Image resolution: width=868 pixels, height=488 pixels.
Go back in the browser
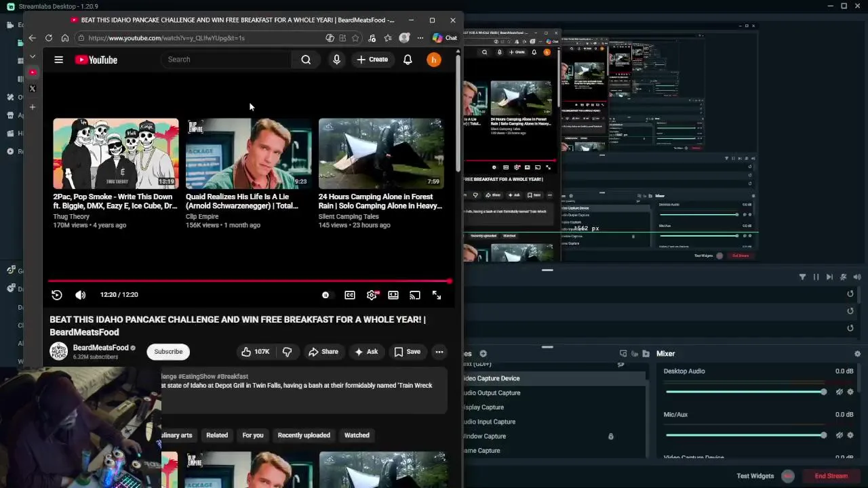(32, 38)
